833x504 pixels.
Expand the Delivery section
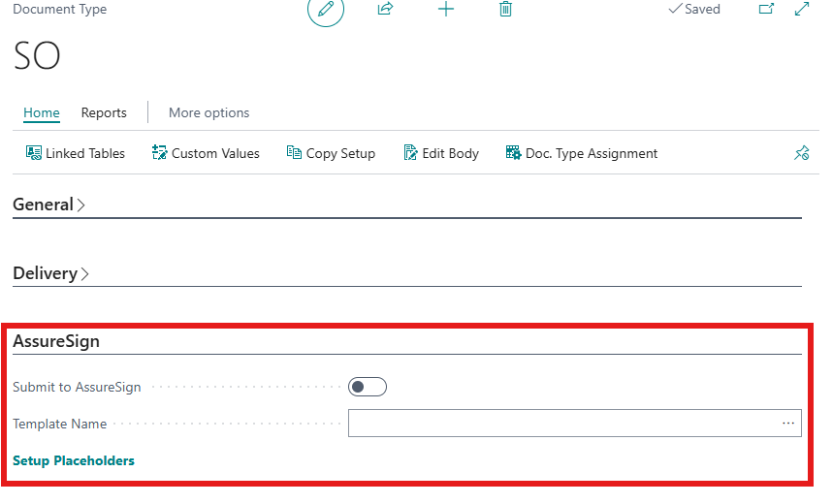tap(50, 273)
